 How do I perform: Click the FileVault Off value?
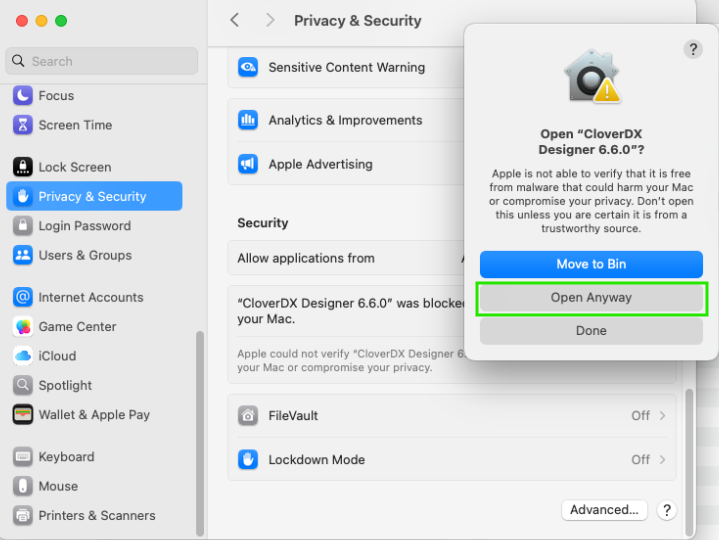coord(640,415)
